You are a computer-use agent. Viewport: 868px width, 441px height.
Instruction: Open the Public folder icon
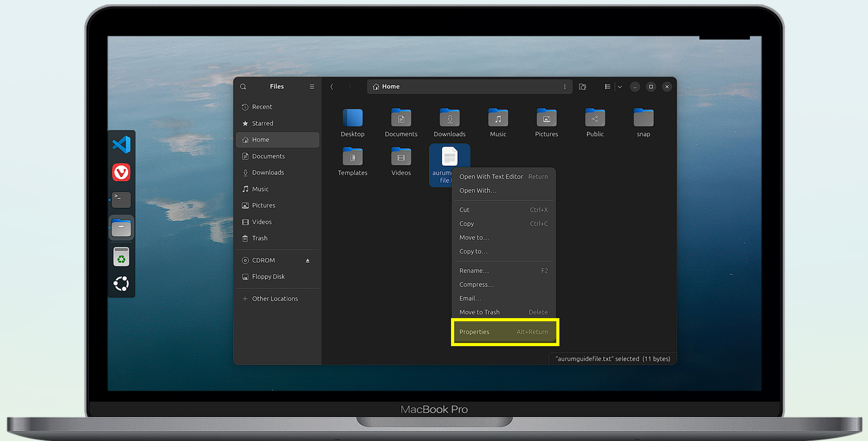point(595,117)
